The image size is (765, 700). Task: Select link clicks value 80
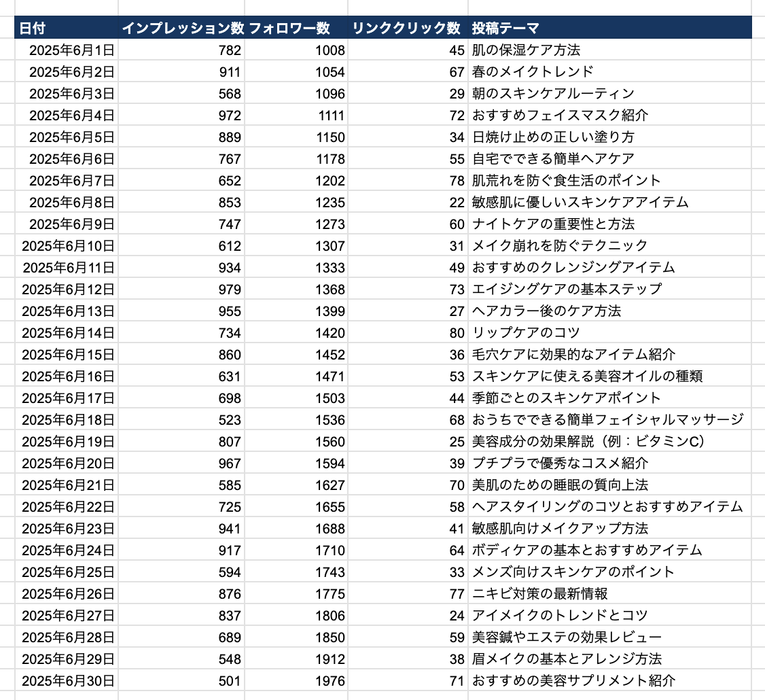coord(408,332)
